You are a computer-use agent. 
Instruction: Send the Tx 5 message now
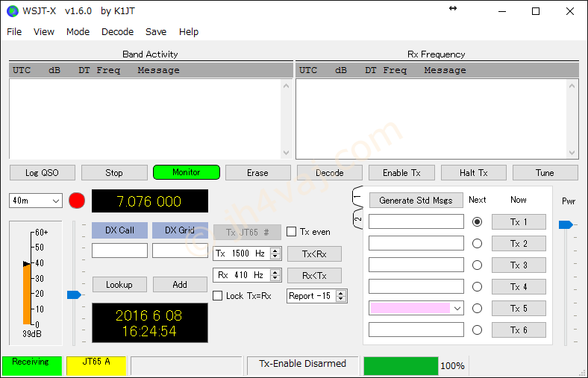[x=519, y=309]
